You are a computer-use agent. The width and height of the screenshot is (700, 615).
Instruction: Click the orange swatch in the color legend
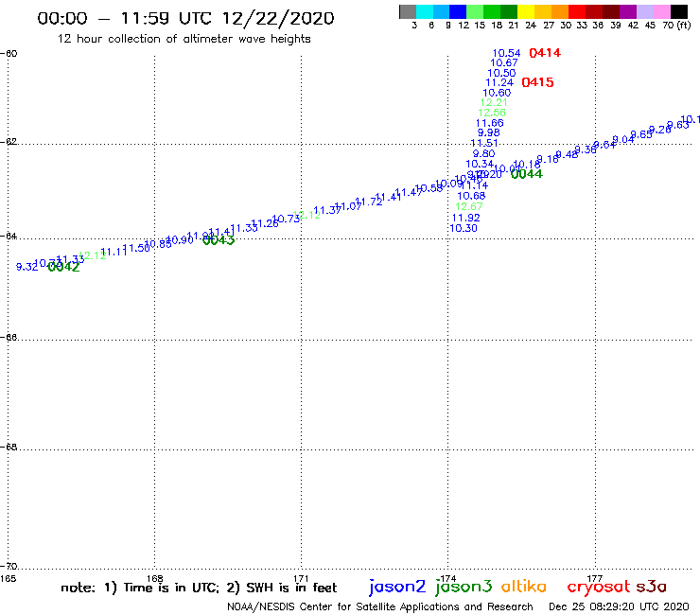[560, 12]
